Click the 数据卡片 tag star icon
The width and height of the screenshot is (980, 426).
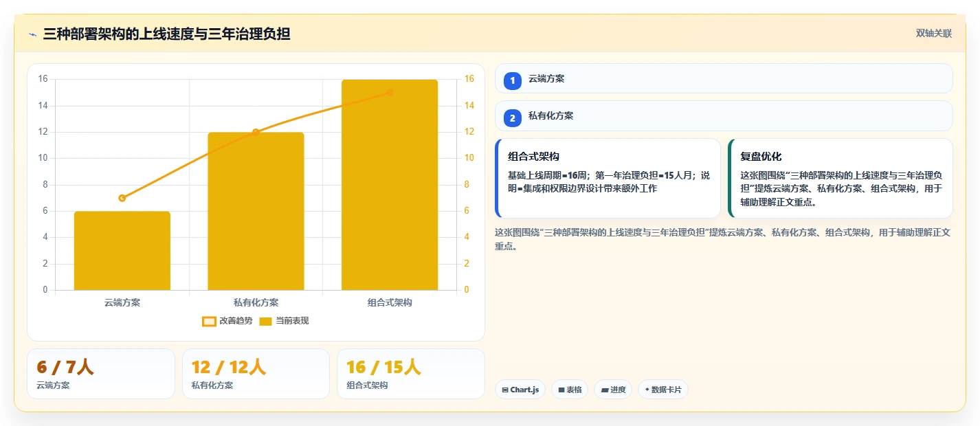click(647, 390)
